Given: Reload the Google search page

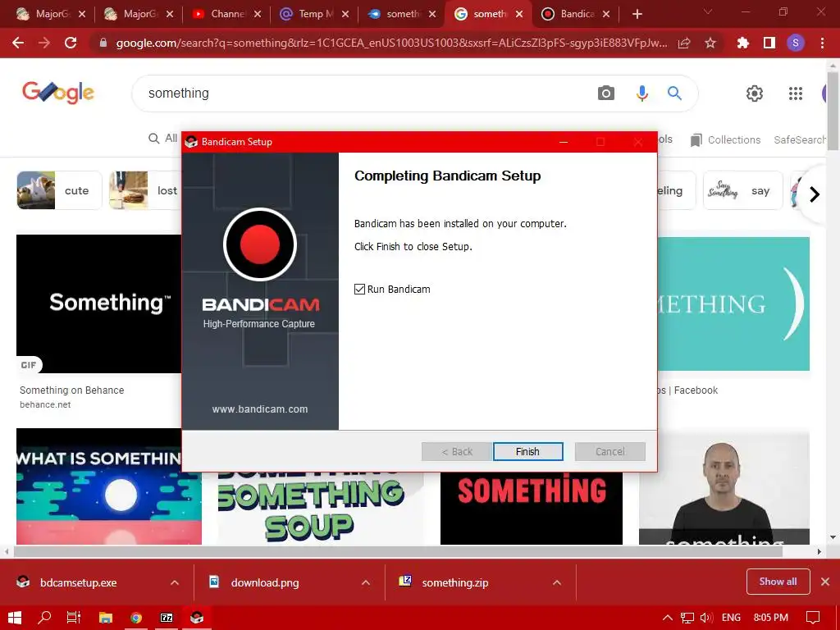Looking at the screenshot, I should pos(71,43).
